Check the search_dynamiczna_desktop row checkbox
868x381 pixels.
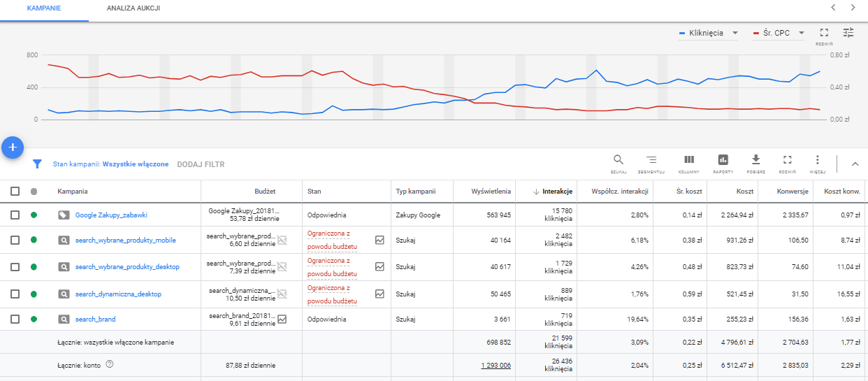coord(15,294)
